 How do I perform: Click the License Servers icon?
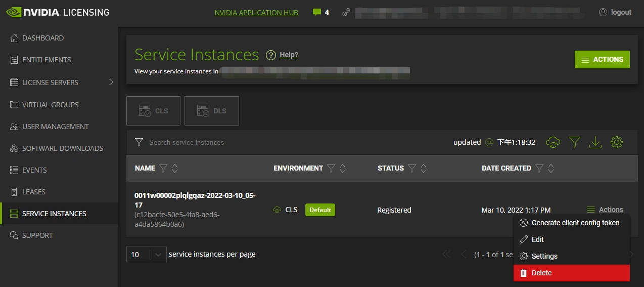pyautogui.click(x=14, y=82)
